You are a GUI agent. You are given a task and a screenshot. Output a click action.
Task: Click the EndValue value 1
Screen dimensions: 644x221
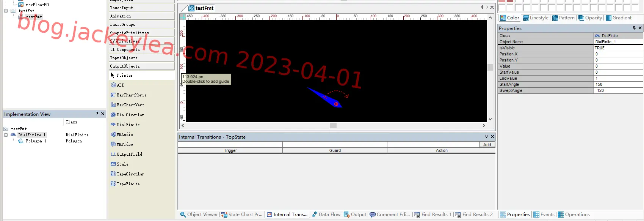[x=618, y=78]
